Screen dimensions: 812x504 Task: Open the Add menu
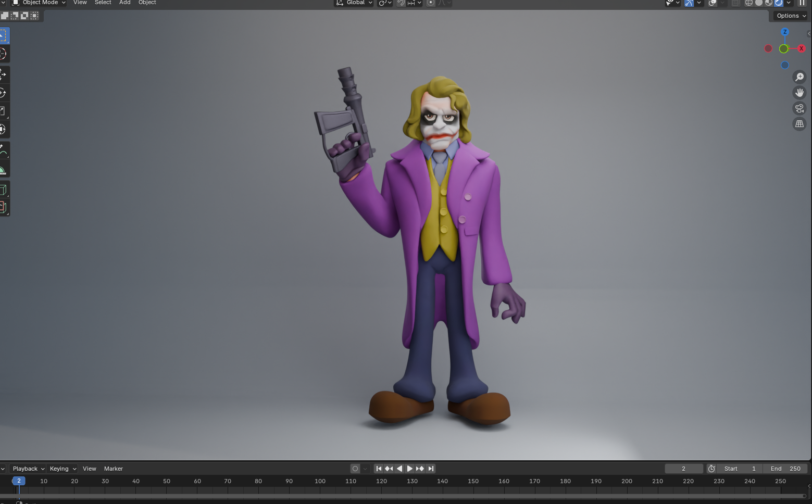125,3
